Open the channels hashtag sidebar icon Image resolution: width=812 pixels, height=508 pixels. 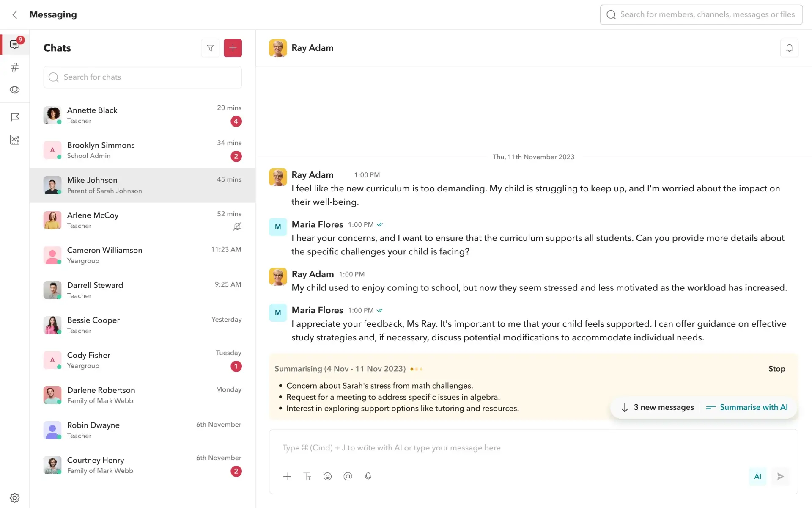coord(15,67)
